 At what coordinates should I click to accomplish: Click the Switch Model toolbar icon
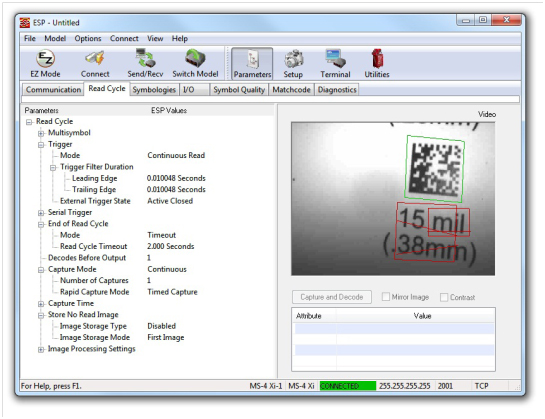[x=195, y=64]
